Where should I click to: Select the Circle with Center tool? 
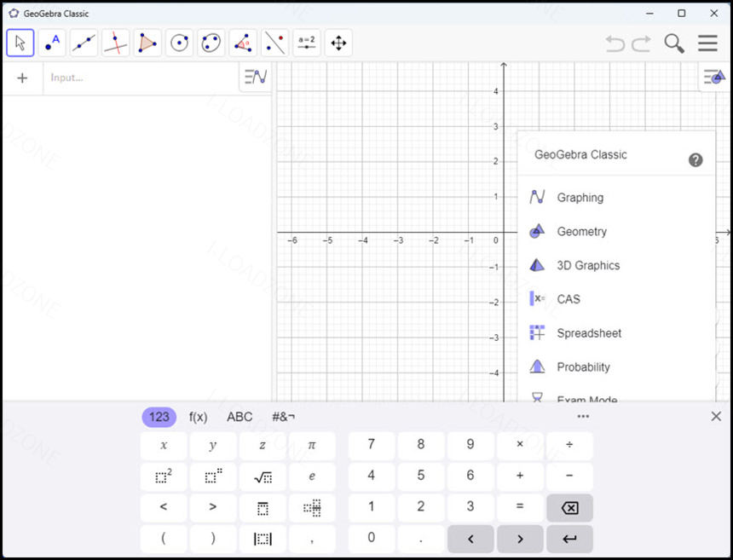tap(179, 43)
